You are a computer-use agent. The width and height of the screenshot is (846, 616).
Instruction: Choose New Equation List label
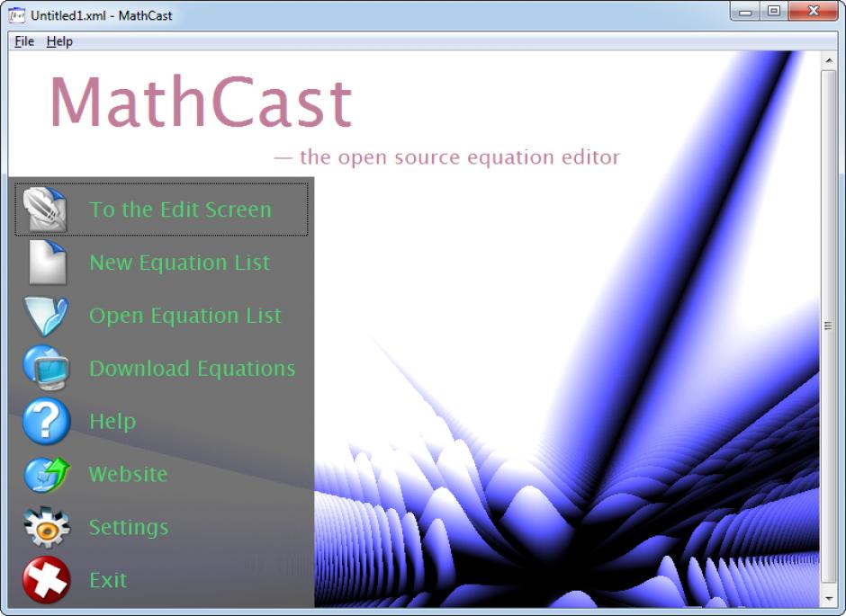click(179, 263)
